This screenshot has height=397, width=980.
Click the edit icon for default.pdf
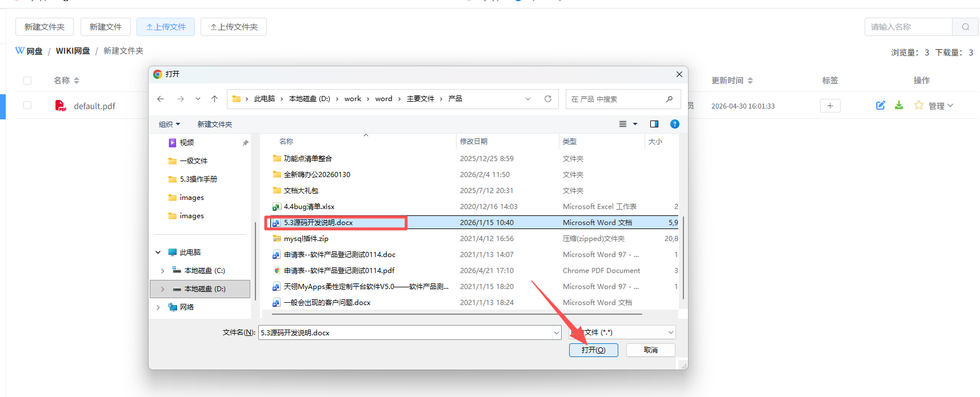[x=881, y=105]
